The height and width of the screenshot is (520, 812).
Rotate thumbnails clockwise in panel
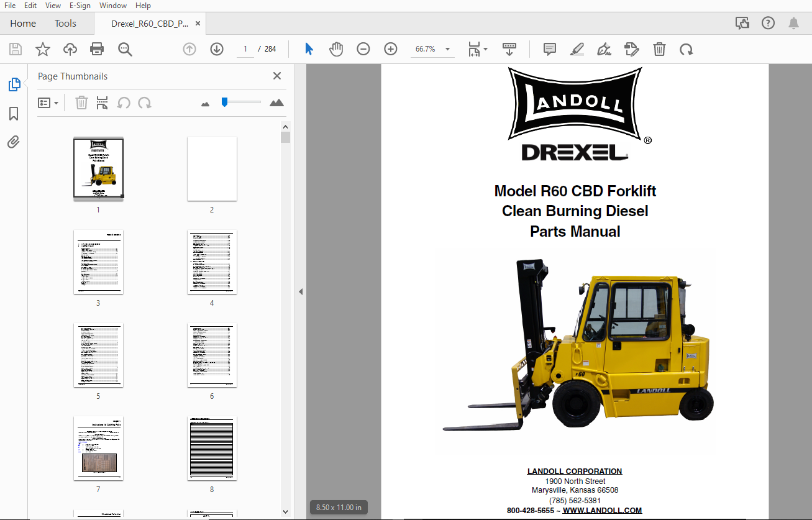145,103
